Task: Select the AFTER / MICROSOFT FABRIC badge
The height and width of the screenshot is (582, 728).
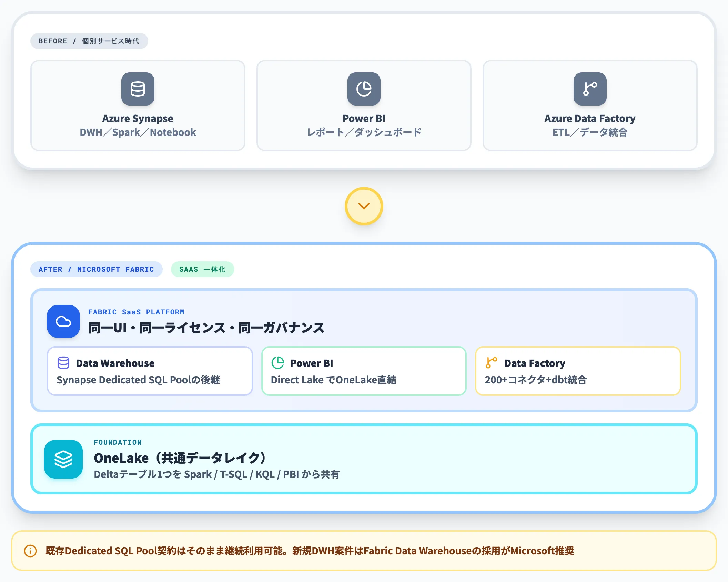Action: point(96,269)
